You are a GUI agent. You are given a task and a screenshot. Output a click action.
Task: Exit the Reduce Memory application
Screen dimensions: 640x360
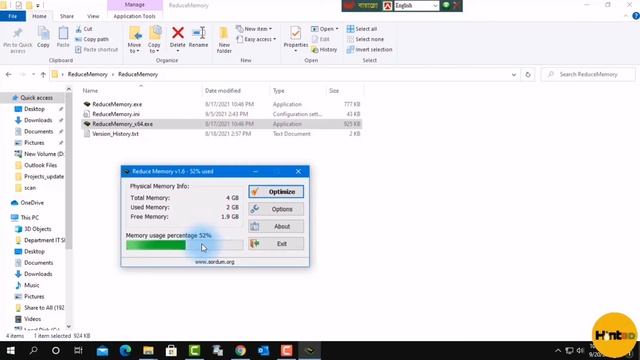click(x=276, y=244)
